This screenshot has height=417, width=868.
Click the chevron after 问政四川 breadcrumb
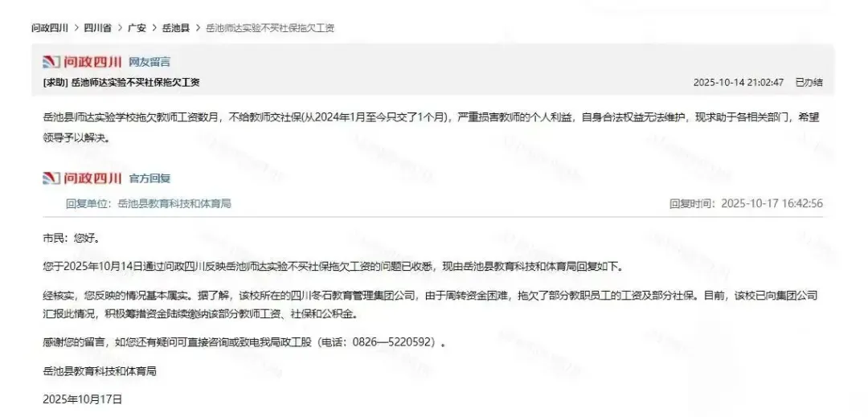76,27
